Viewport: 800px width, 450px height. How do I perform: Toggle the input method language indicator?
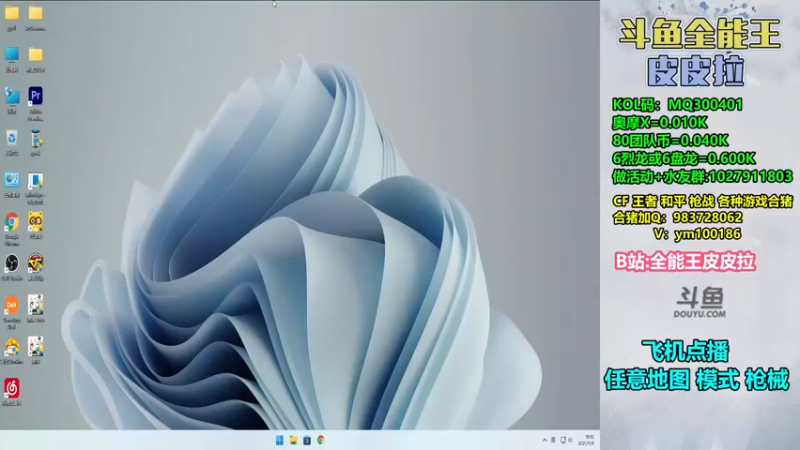[x=554, y=440]
